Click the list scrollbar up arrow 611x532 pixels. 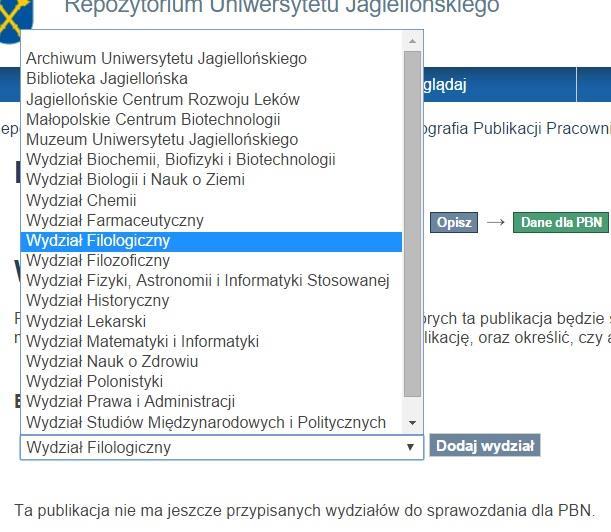(413, 41)
